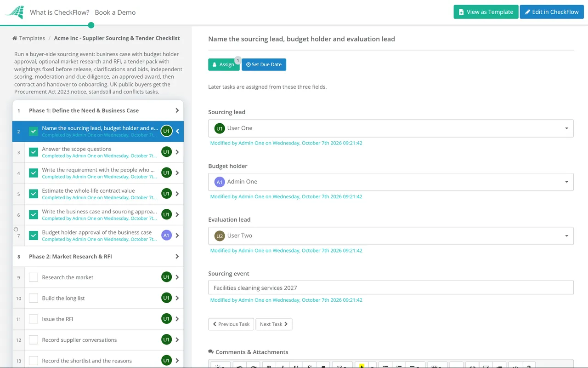Click the home icon beside Templates breadcrumb

tap(15, 38)
